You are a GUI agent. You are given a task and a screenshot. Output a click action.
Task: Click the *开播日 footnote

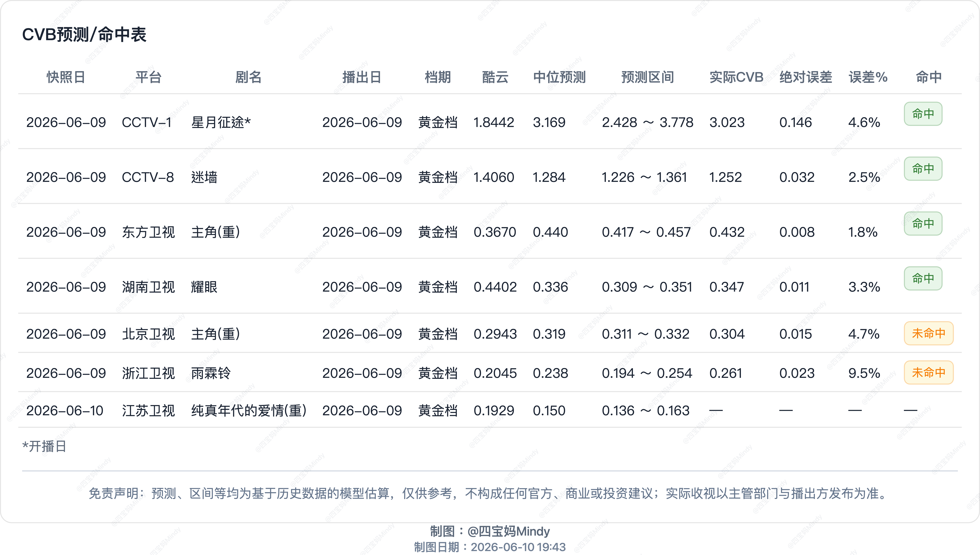point(44,446)
